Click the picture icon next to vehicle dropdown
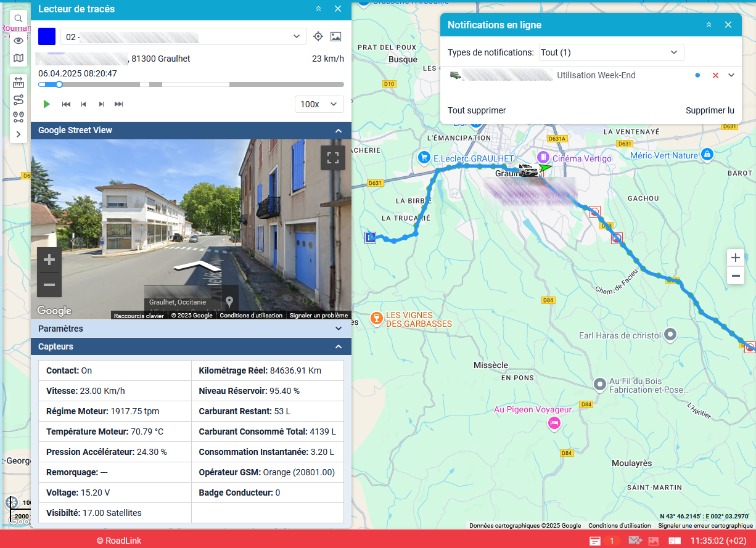This screenshot has height=548, width=756. (335, 36)
